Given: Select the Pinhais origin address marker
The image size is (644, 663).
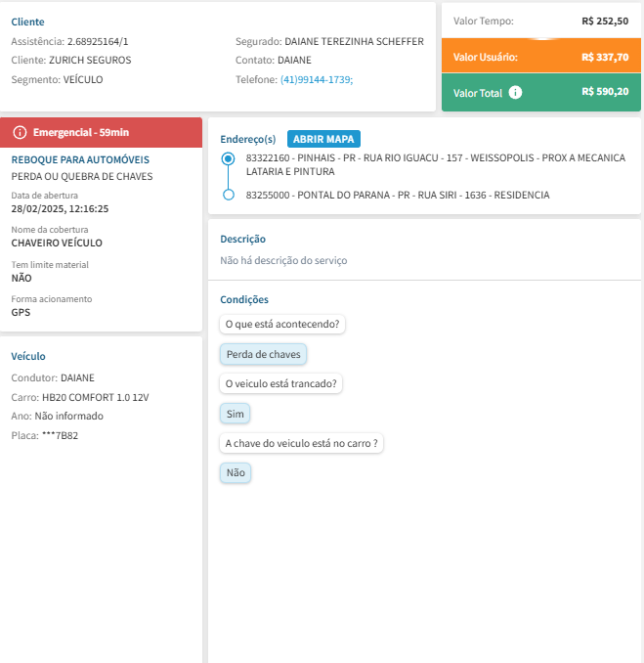Looking at the screenshot, I should pos(229,157).
